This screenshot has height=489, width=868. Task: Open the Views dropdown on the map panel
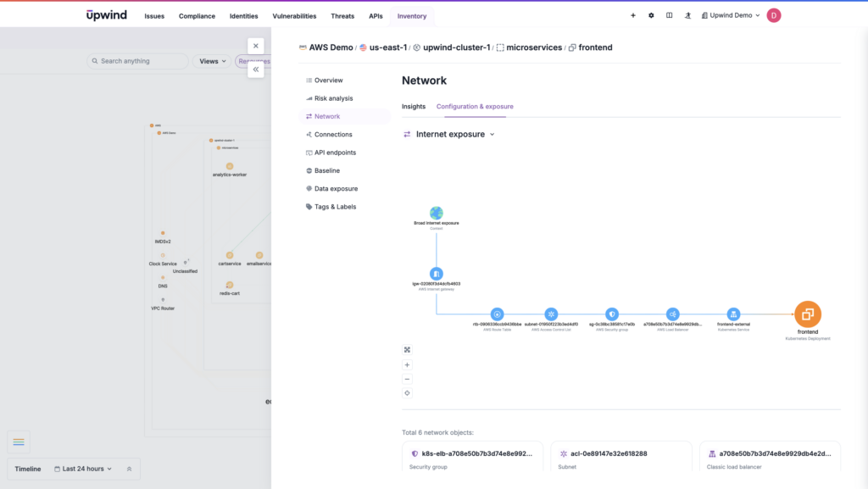(210, 61)
